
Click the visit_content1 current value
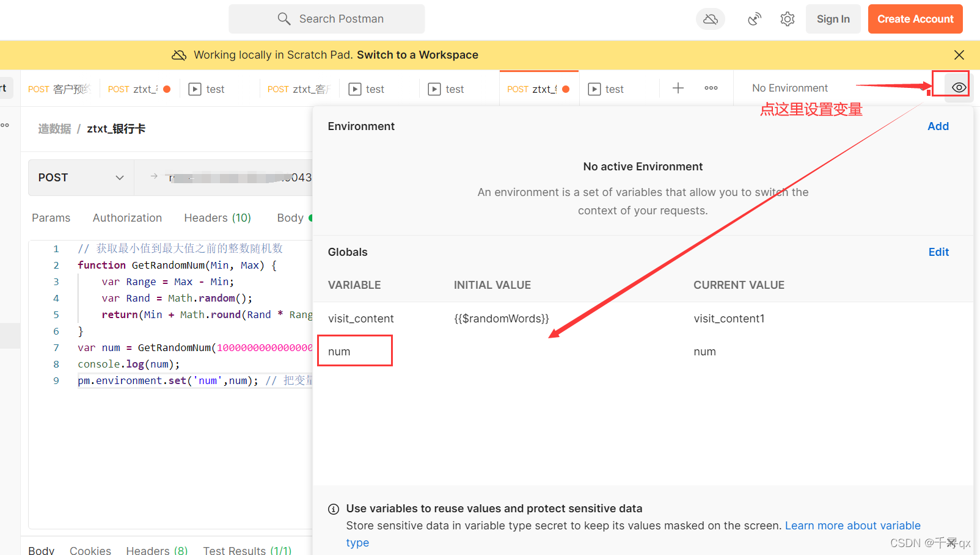coord(729,319)
